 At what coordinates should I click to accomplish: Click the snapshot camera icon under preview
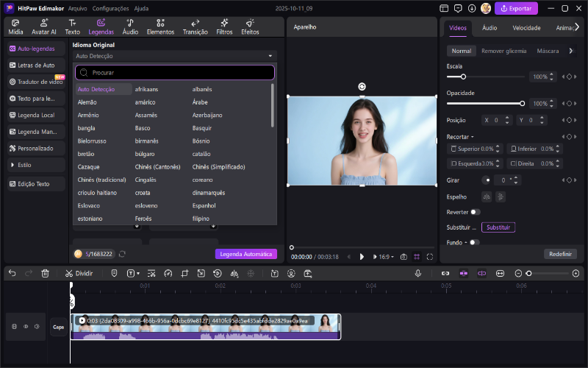[x=404, y=257]
